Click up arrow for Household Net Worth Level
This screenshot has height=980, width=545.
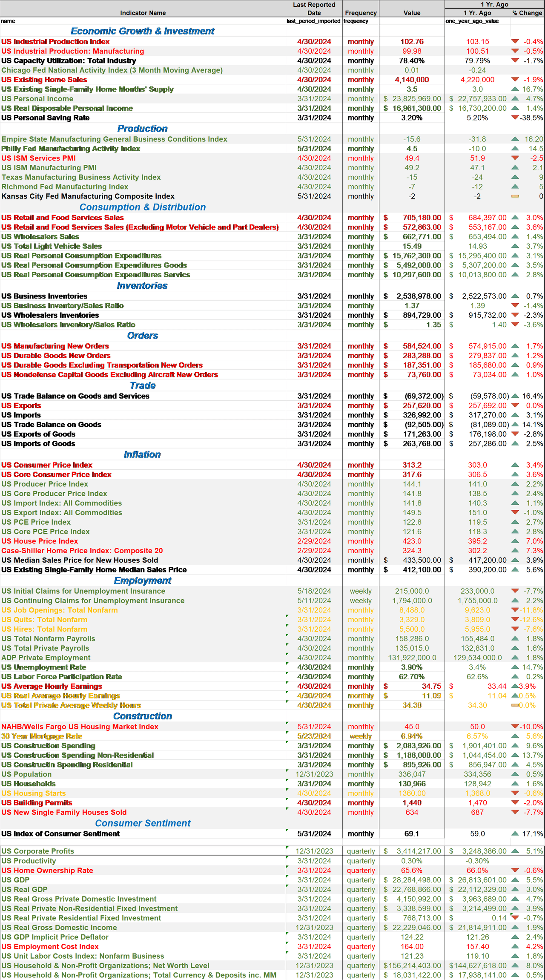click(515, 966)
